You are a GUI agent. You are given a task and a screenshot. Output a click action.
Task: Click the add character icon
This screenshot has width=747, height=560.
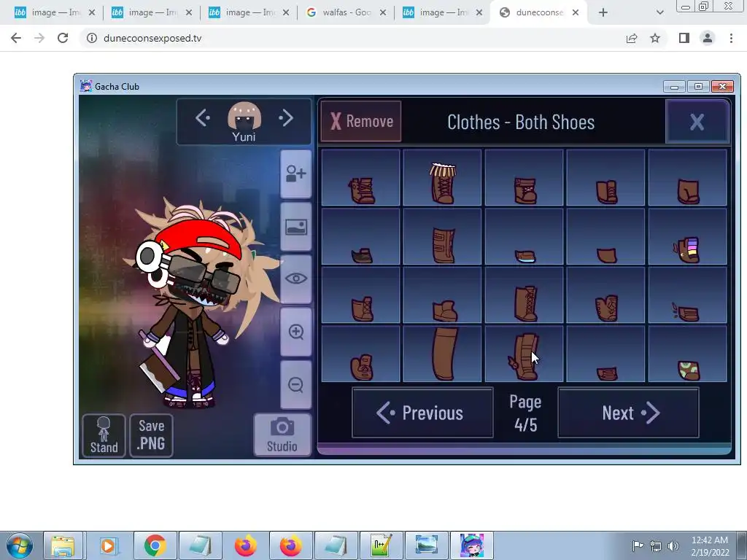296,174
